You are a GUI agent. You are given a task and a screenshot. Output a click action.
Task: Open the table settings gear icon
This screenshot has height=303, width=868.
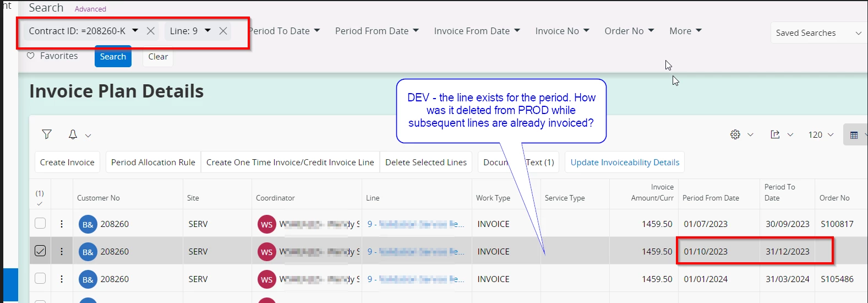pyautogui.click(x=735, y=134)
